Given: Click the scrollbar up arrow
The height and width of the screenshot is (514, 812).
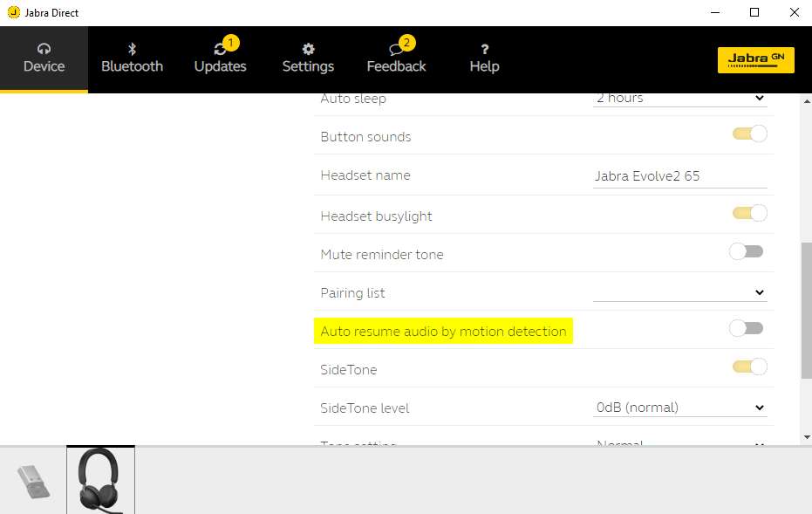Looking at the screenshot, I should pyautogui.click(x=806, y=101).
